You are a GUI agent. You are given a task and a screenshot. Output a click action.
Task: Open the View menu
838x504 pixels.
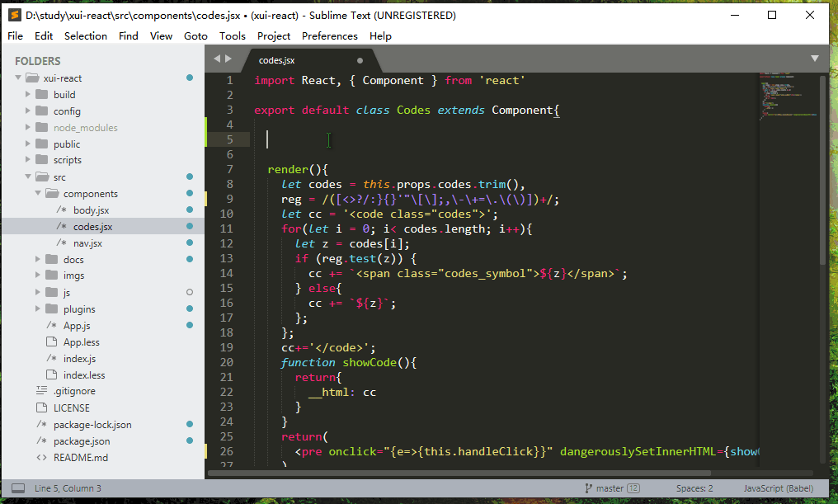[161, 35]
